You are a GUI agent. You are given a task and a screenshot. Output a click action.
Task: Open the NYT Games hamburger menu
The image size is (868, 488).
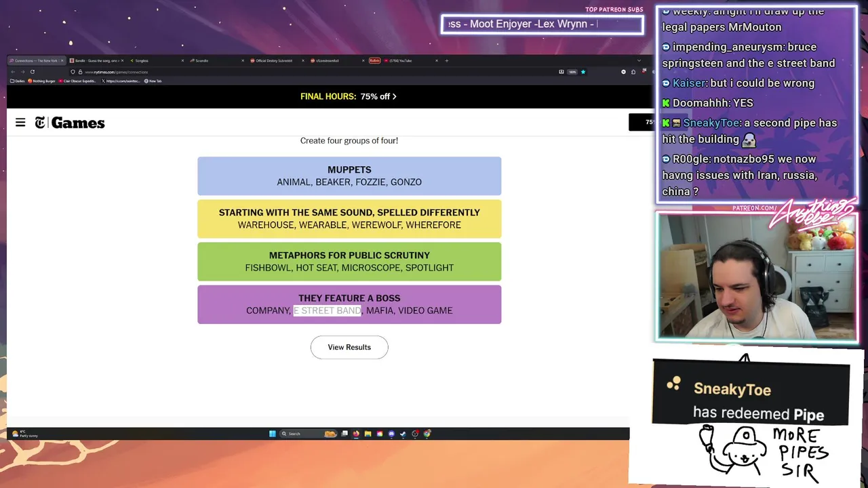click(20, 123)
